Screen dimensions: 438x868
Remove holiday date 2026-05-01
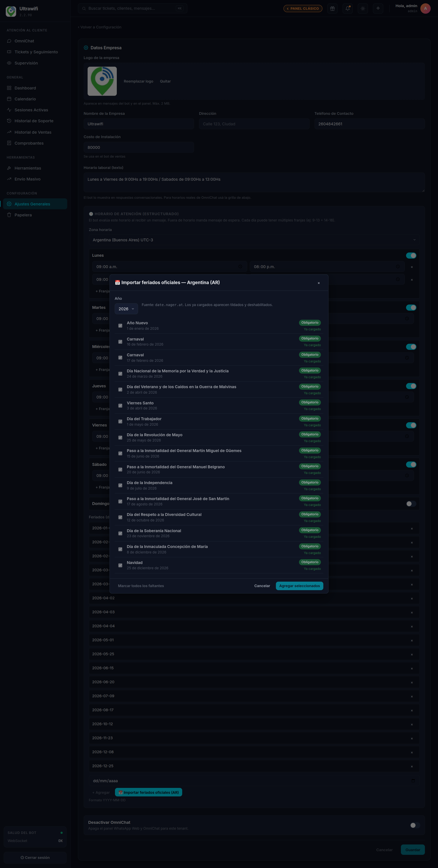(x=412, y=640)
